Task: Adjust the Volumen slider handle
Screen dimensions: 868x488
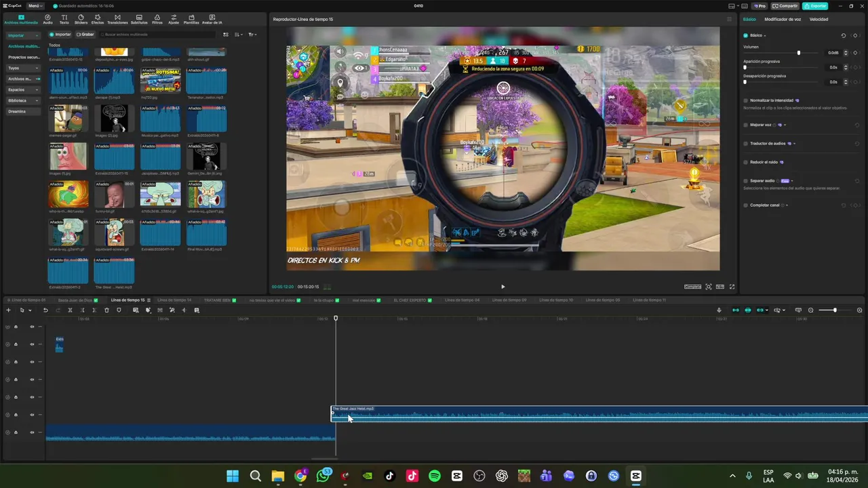Action: [799, 53]
